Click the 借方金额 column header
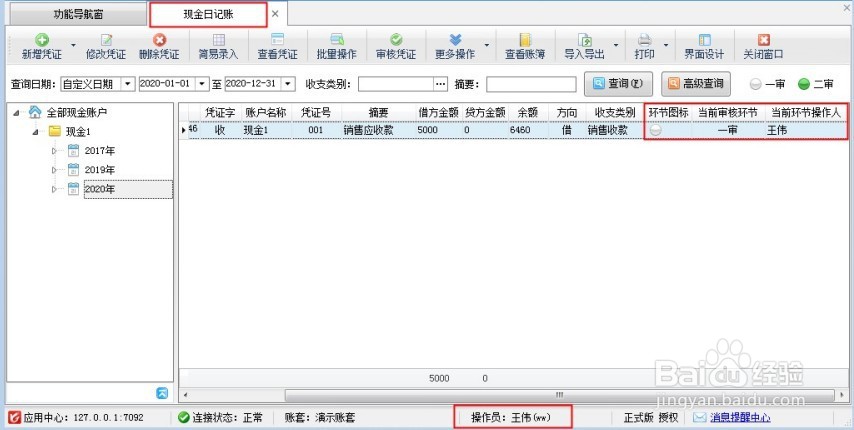 click(x=438, y=113)
